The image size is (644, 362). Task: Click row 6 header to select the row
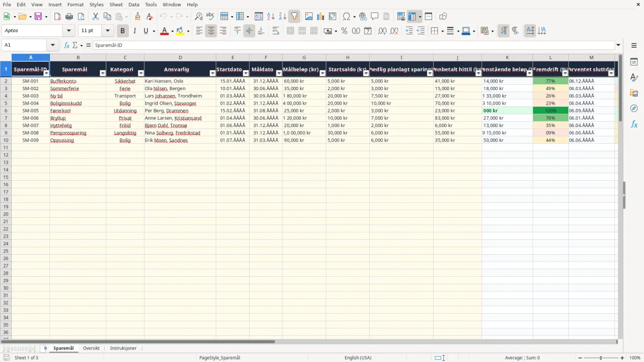click(x=5, y=110)
